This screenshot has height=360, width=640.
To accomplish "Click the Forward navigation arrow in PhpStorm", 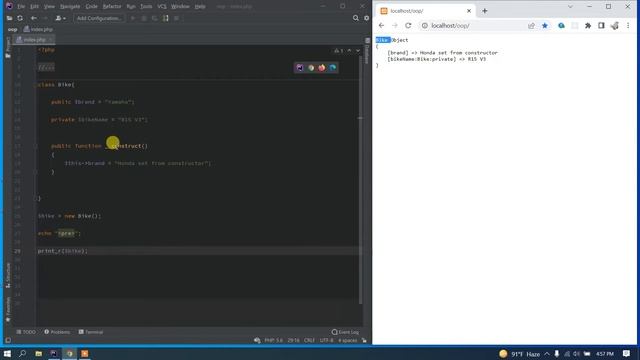I will [45, 18].
